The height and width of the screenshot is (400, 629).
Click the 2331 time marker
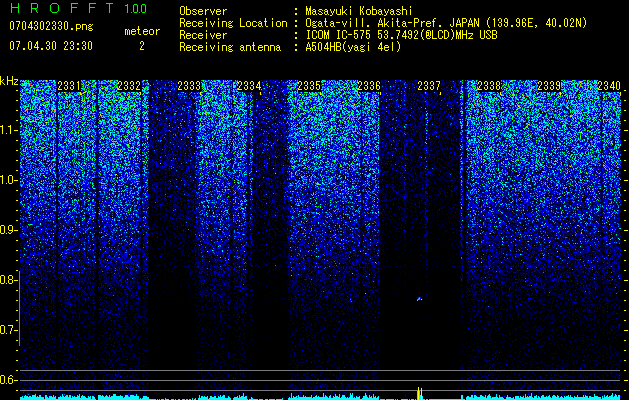pyautogui.click(x=69, y=86)
